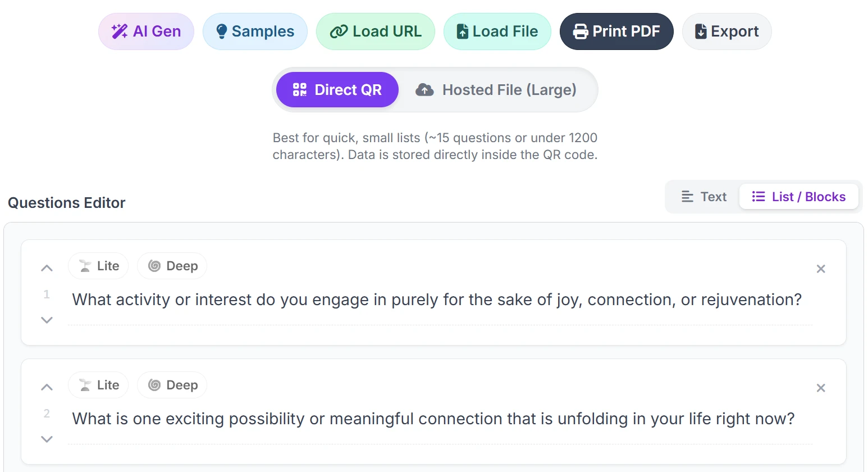Open the AI Gen magic wand option
868x472 pixels.
pos(146,31)
